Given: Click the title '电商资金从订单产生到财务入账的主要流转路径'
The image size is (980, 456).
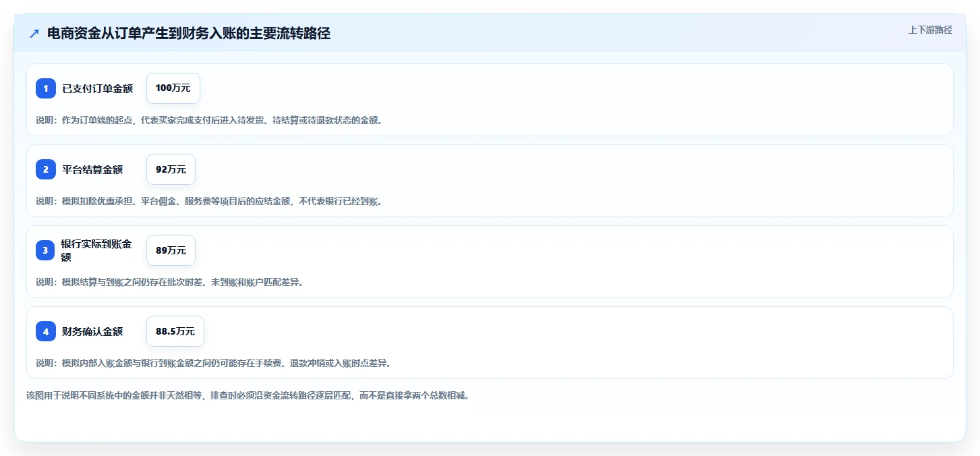Looking at the screenshot, I should pos(189,34).
